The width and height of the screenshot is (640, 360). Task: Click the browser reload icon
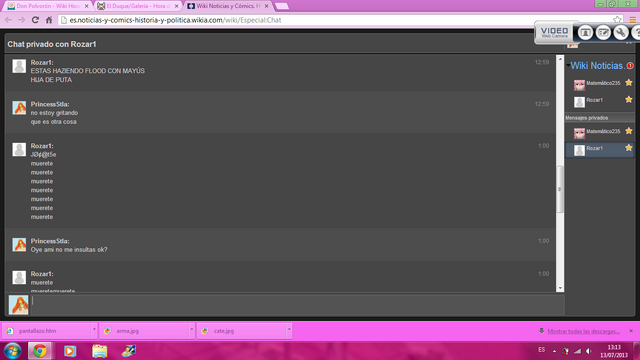pyautogui.click(x=35, y=20)
